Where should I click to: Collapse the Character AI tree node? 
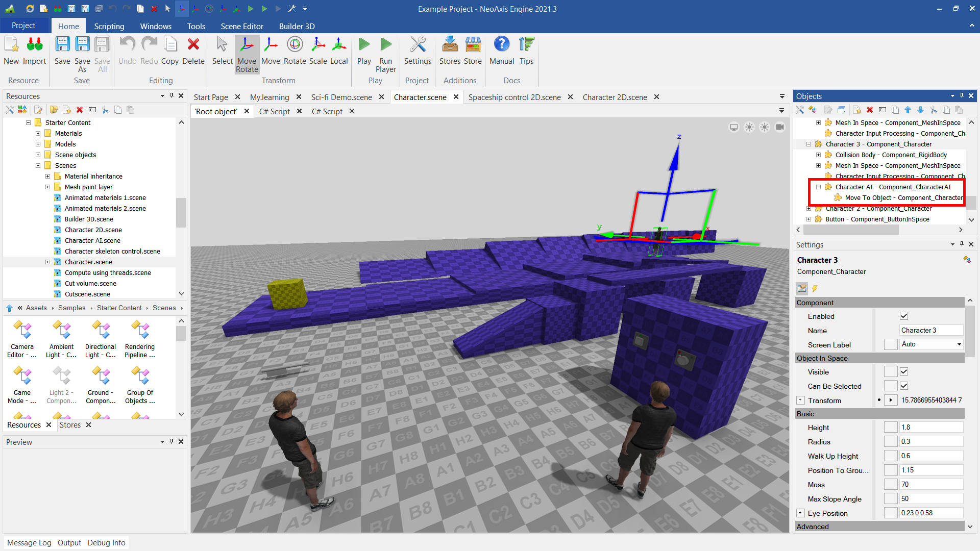(818, 187)
